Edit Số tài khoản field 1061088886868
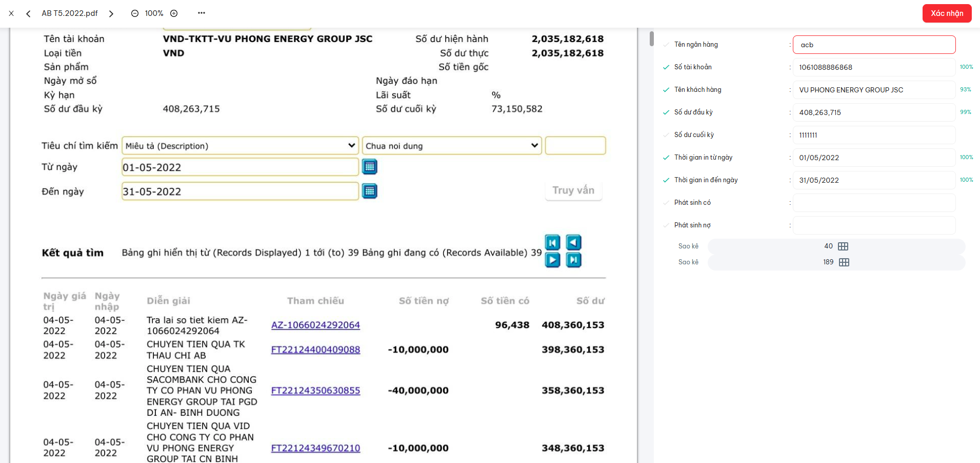This screenshot has height=463, width=980. pyautogui.click(x=874, y=67)
